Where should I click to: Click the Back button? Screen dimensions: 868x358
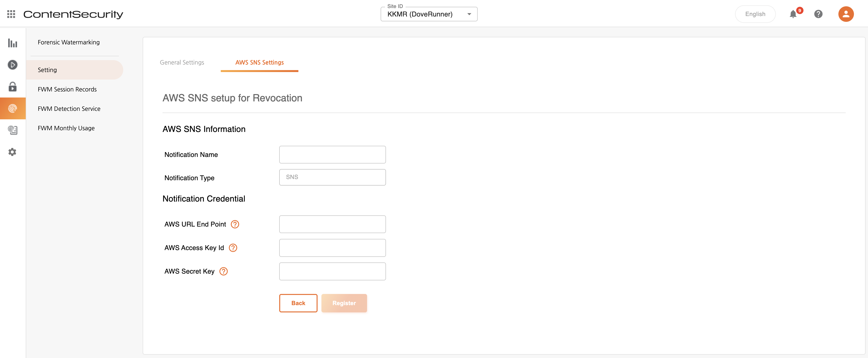tap(298, 303)
